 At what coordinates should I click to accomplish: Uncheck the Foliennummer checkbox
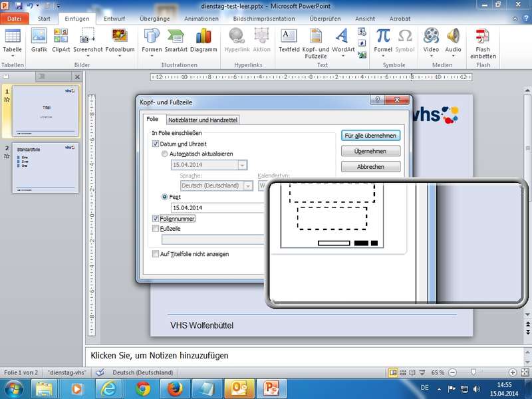tap(156, 218)
